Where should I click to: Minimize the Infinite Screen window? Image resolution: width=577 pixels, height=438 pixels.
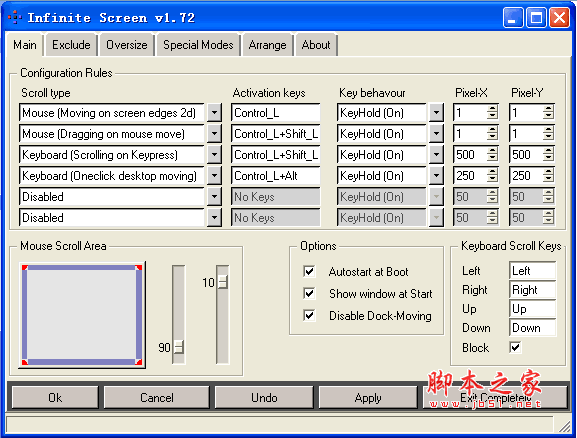pyautogui.click(x=513, y=18)
